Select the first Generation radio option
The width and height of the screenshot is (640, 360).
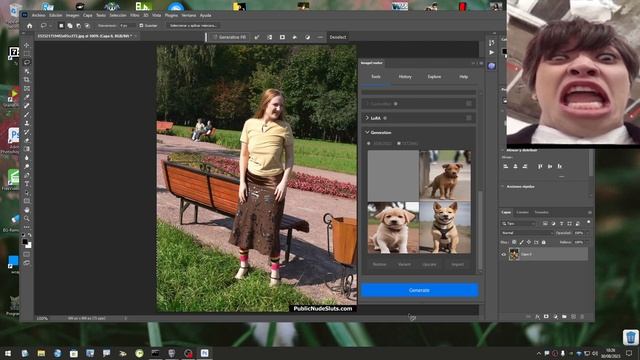click(x=369, y=143)
